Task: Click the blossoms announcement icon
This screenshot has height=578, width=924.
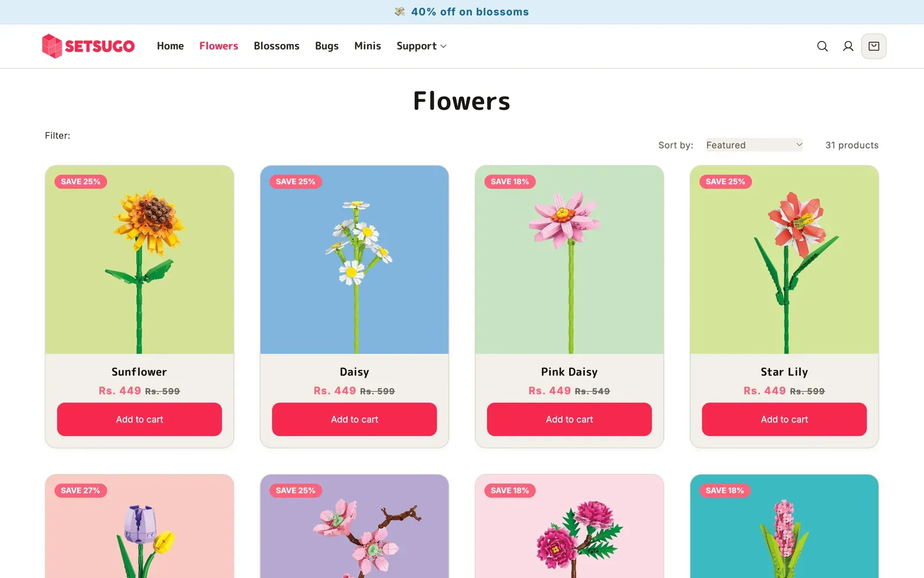Action: 400,12
